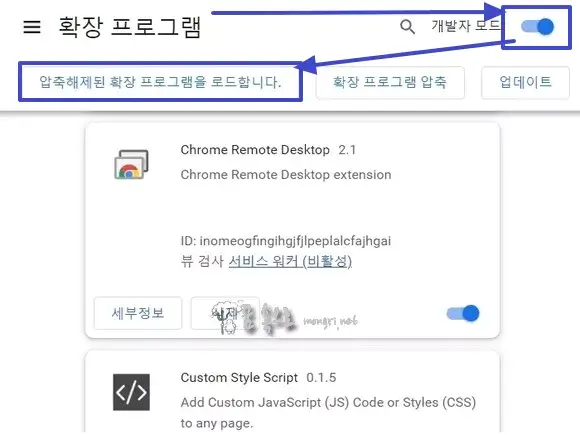Click the 업데이트 button
580x435 pixels.
525,82
